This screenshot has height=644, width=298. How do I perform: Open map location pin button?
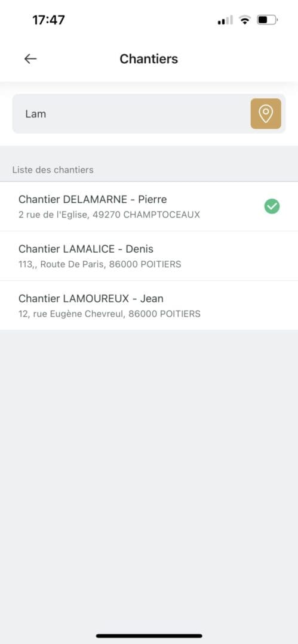(x=266, y=114)
